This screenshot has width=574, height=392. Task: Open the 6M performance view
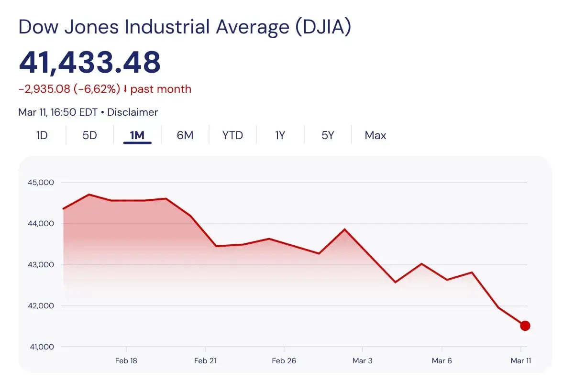click(185, 135)
